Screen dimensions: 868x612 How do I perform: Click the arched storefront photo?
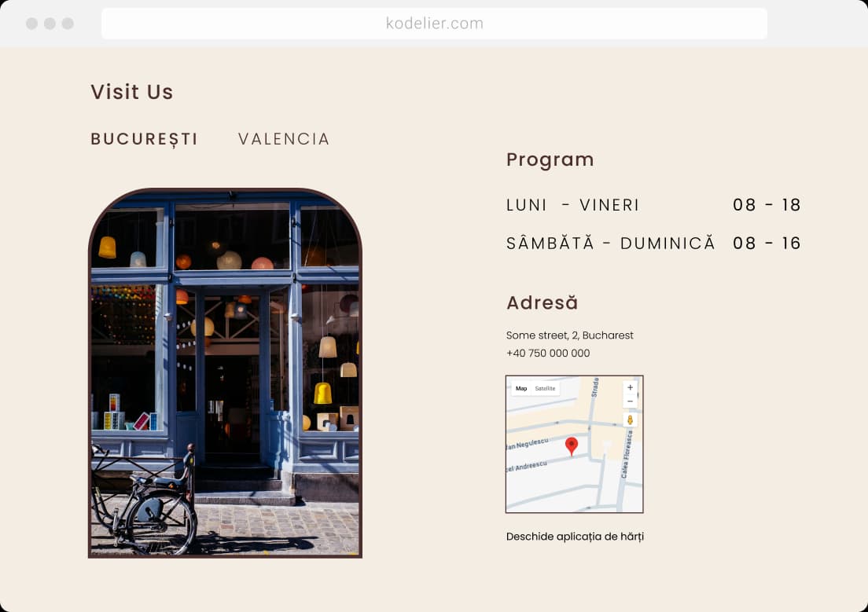tap(226, 373)
